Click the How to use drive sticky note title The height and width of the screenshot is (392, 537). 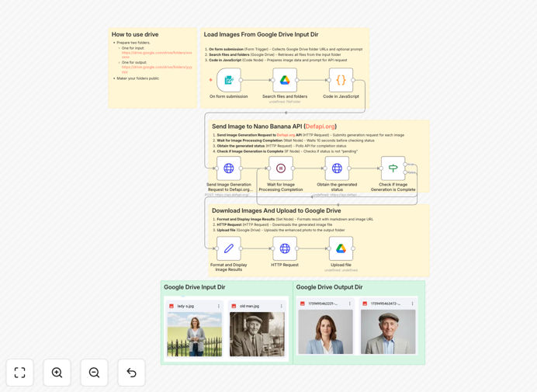pos(135,34)
